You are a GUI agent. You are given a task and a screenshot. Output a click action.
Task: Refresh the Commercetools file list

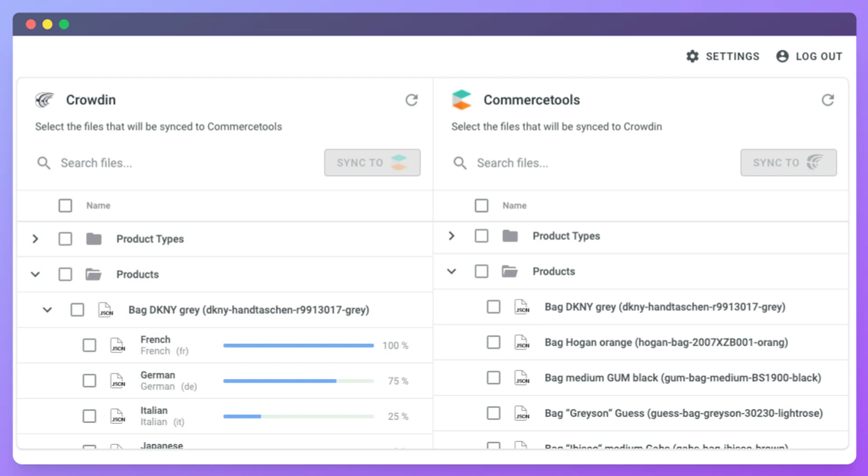[x=828, y=100]
